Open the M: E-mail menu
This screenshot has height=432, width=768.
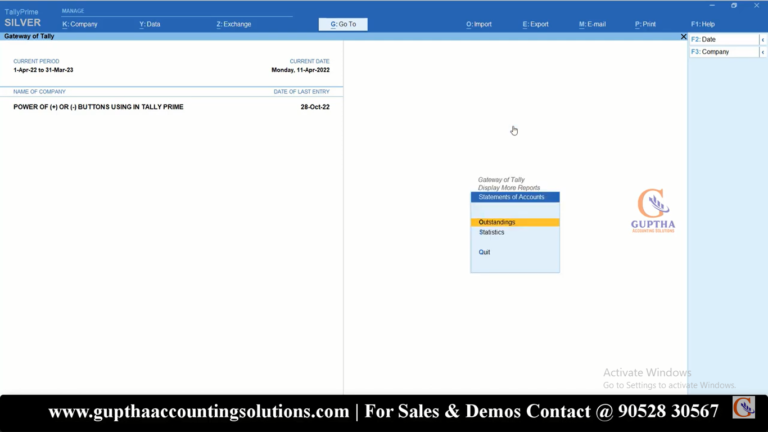pyautogui.click(x=592, y=24)
